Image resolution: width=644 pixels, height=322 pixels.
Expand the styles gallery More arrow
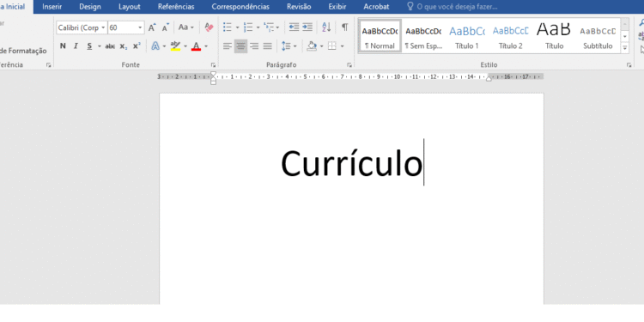[625, 48]
